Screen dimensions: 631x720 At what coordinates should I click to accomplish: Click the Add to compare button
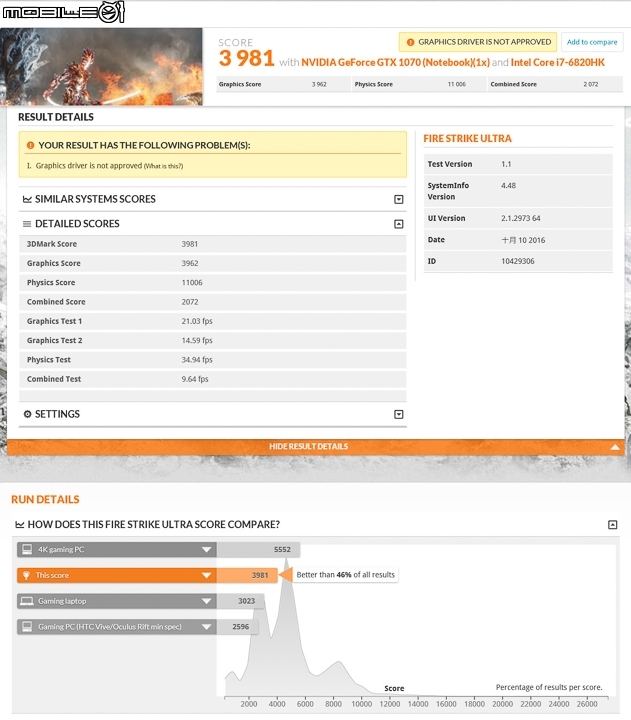592,42
